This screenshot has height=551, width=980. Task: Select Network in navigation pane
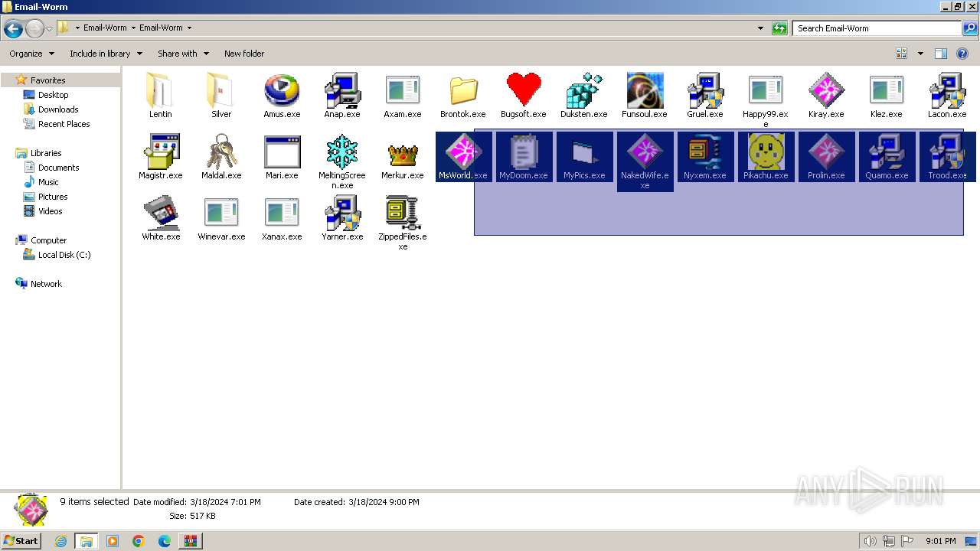(x=46, y=284)
